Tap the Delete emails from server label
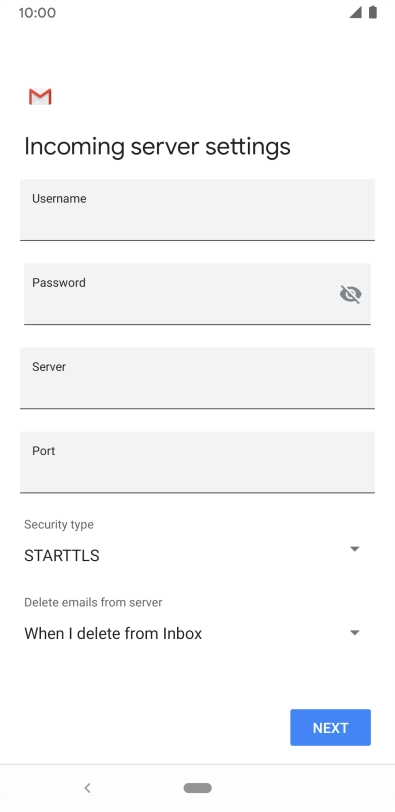395x812 pixels. tap(93, 602)
